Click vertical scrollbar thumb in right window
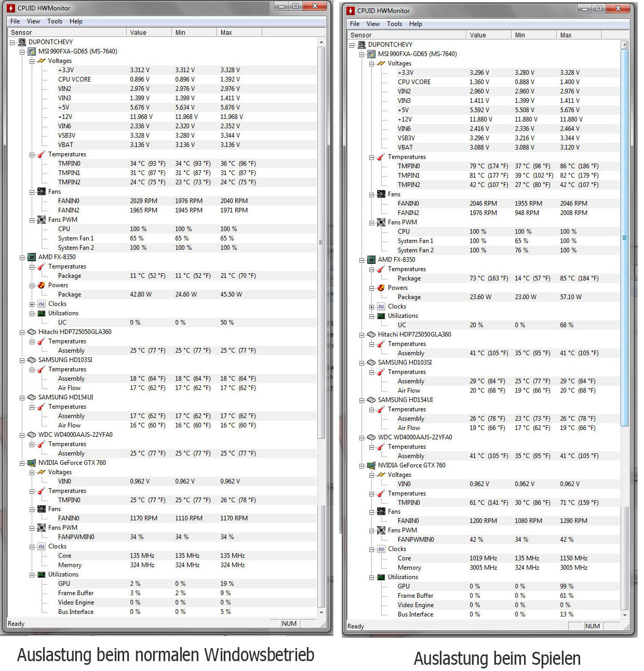This screenshot has height=671, width=644. pos(625,237)
